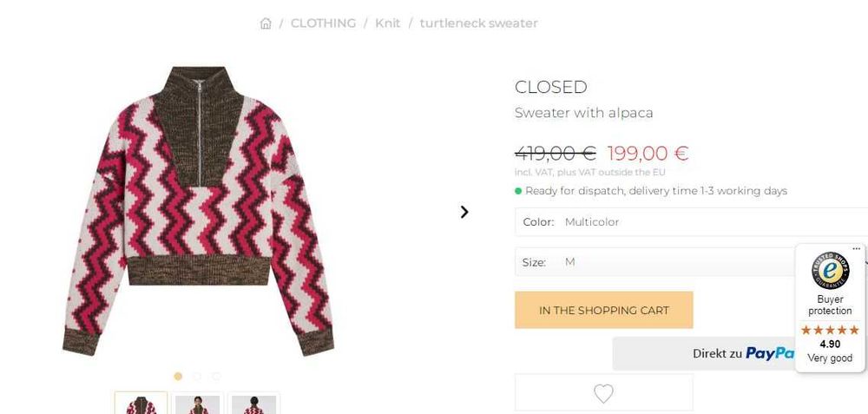Open the CLOSED brand link
The height and width of the screenshot is (414, 868).
[551, 87]
